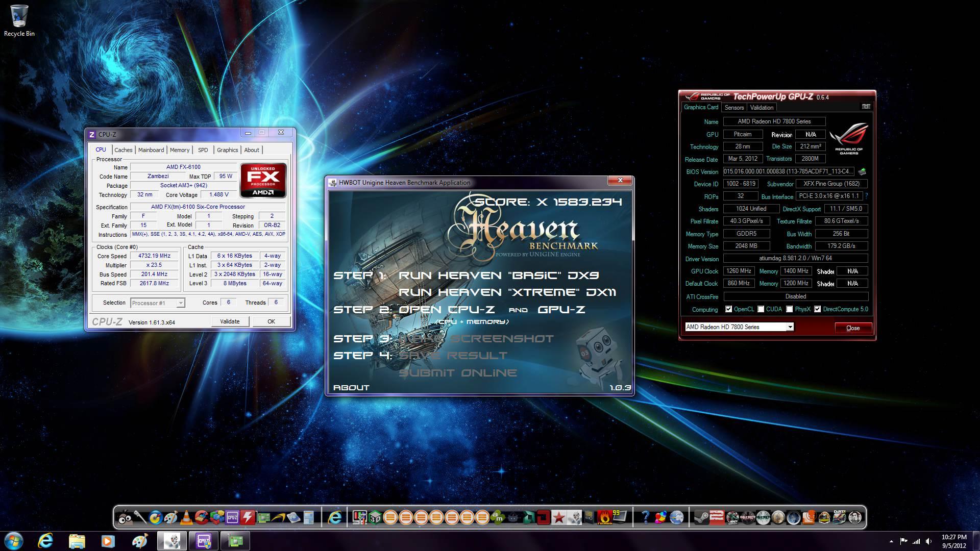Open Action Center flag in system tray
This screenshot has width=980, height=551.
pyautogui.click(x=903, y=541)
